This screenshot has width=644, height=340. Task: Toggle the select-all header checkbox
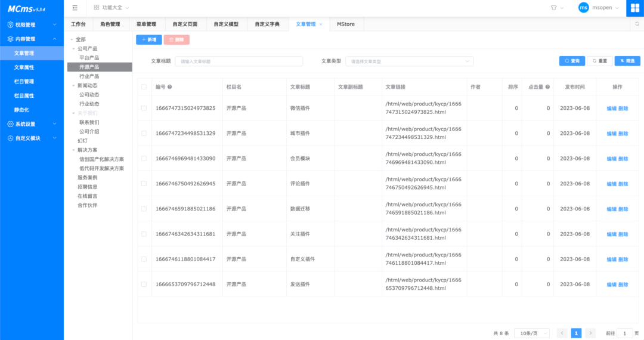click(144, 87)
